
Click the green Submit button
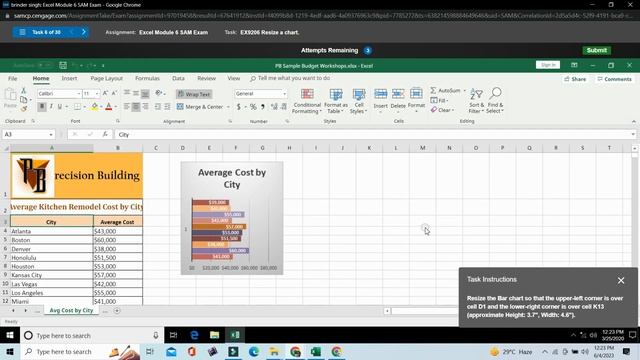pyautogui.click(x=596, y=50)
